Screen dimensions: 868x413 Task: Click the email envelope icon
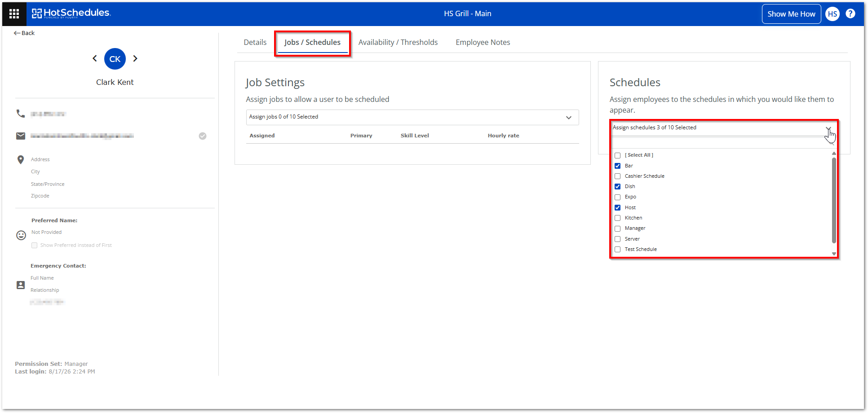tap(21, 136)
